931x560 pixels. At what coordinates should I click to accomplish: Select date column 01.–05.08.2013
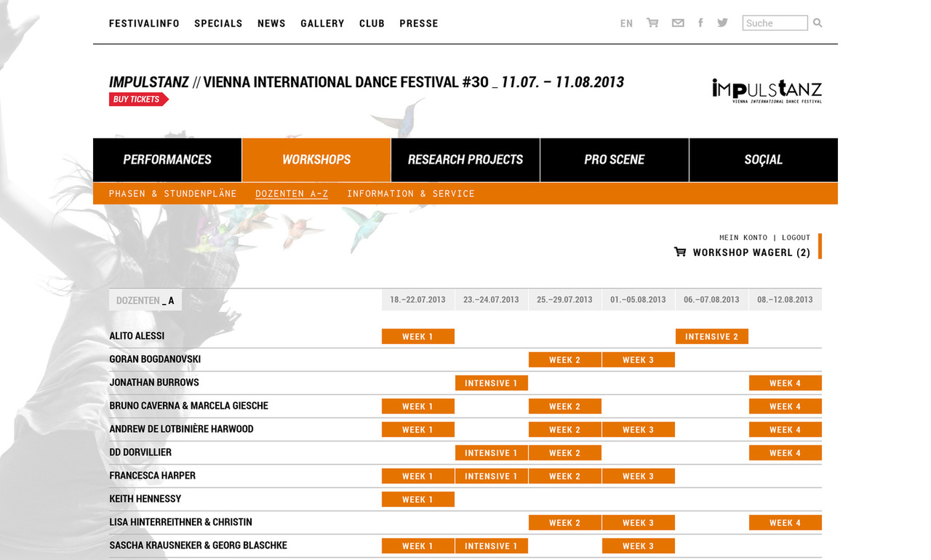(638, 300)
